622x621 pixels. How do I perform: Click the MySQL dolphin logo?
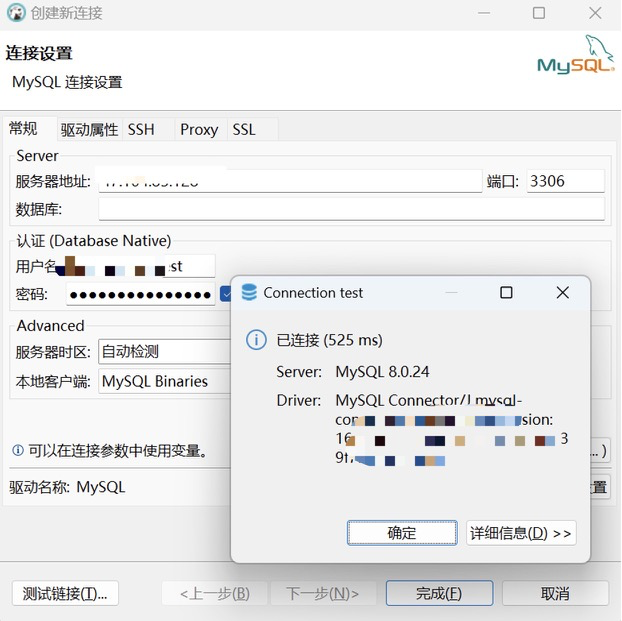576,55
